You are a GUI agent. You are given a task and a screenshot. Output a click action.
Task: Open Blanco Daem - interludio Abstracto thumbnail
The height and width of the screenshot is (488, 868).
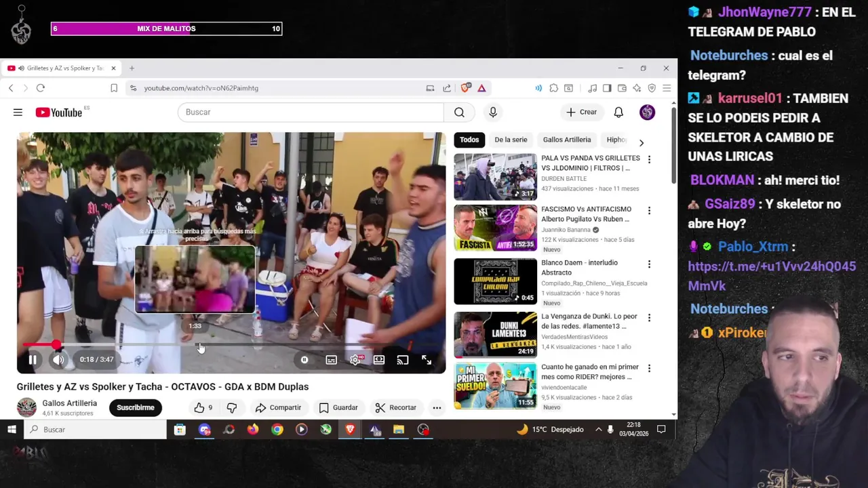pyautogui.click(x=495, y=281)
